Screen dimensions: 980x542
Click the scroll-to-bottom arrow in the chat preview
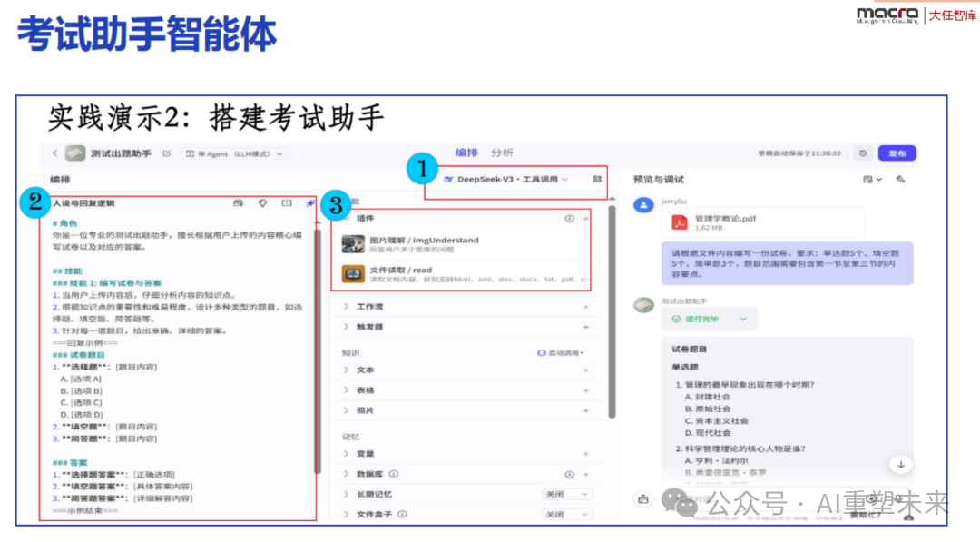tap(901, 464)
